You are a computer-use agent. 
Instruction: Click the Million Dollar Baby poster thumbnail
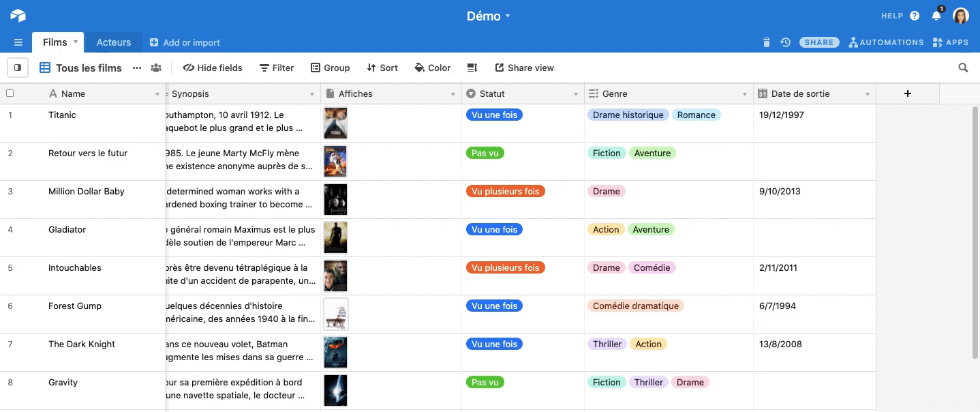coord(336,200)
